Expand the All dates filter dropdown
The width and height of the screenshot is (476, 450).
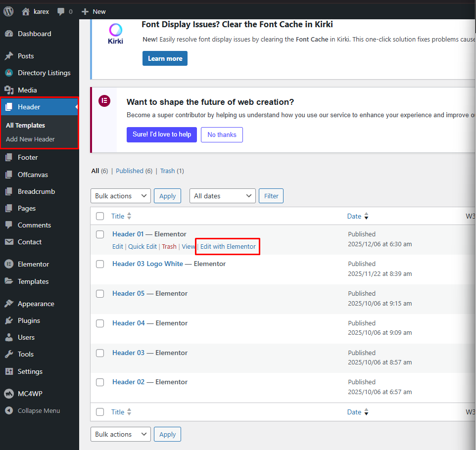[x=222, y=196]
